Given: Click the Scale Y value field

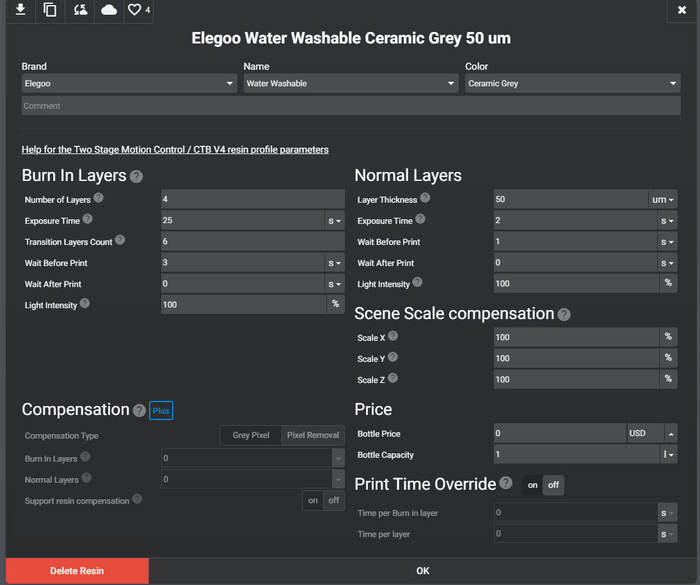Looking at the screenshot, I should click(576, 358).
